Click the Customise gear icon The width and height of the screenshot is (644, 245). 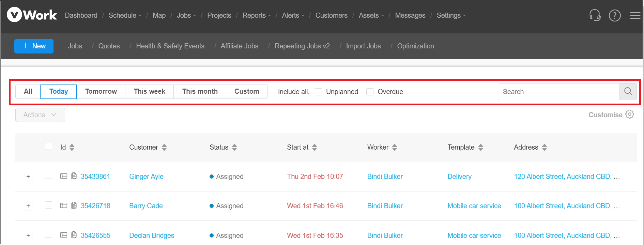(630, 114)
